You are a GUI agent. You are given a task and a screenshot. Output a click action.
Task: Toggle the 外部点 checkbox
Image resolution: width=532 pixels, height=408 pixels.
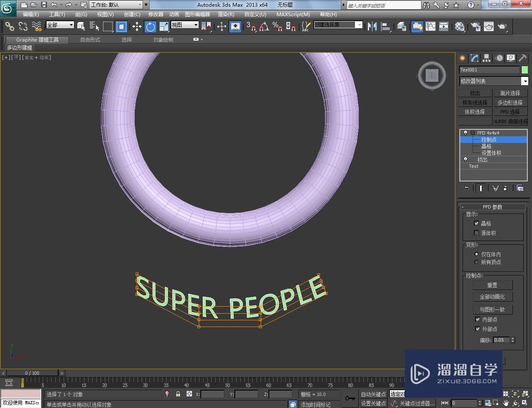click(x=478, y=329)
